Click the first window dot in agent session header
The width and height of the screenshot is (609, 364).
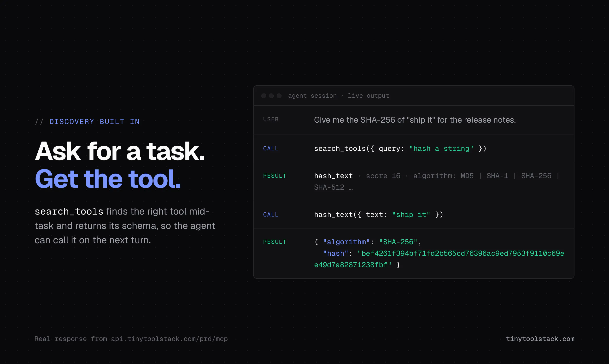tap(264, 96)
